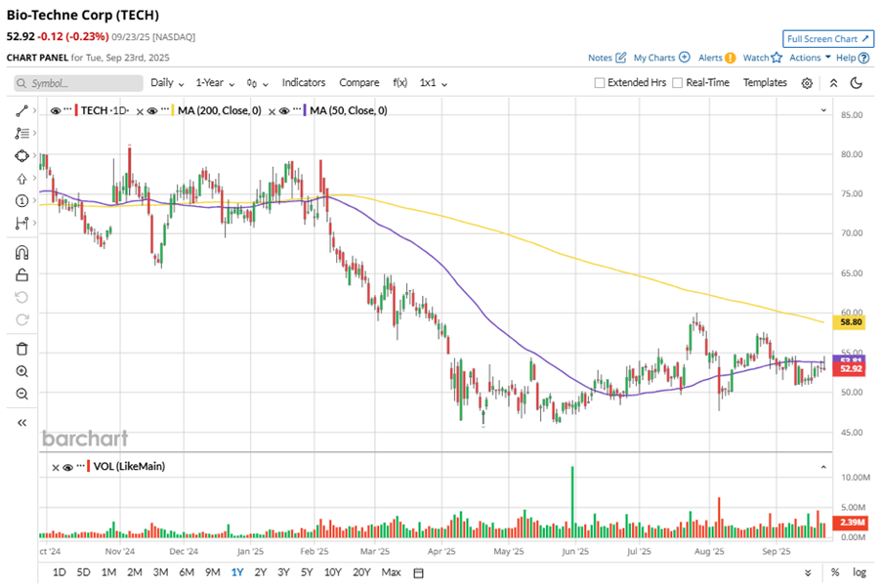Choose the shapes drawing tool
882x588 pixels.
21,156
